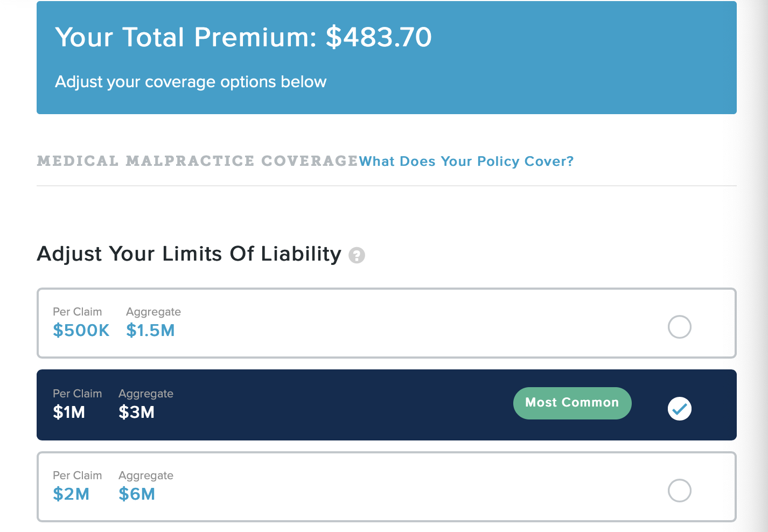This screenshot has width=768, height=532.
Task: Choose the $2M per claim radio button
Action: (679, 491)
